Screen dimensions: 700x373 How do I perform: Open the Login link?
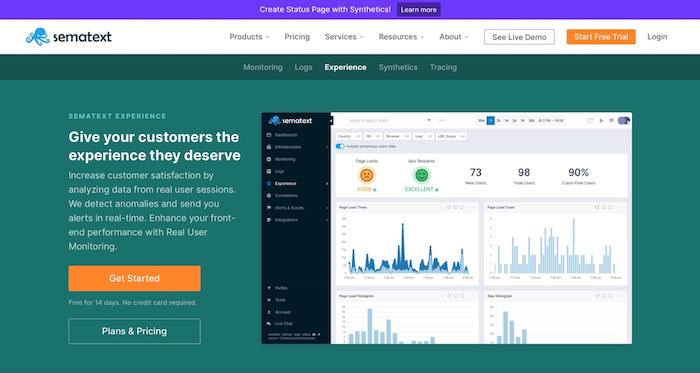657,37
